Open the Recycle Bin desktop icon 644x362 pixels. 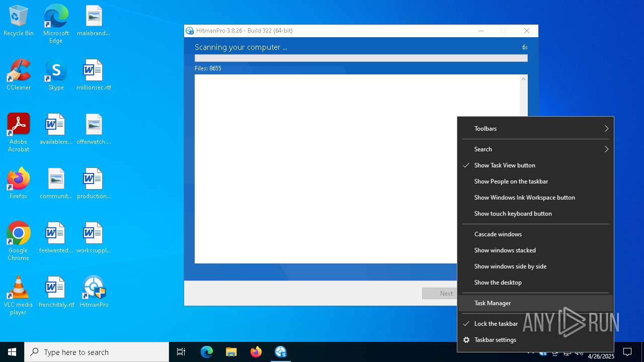click(x=19, y=21)
